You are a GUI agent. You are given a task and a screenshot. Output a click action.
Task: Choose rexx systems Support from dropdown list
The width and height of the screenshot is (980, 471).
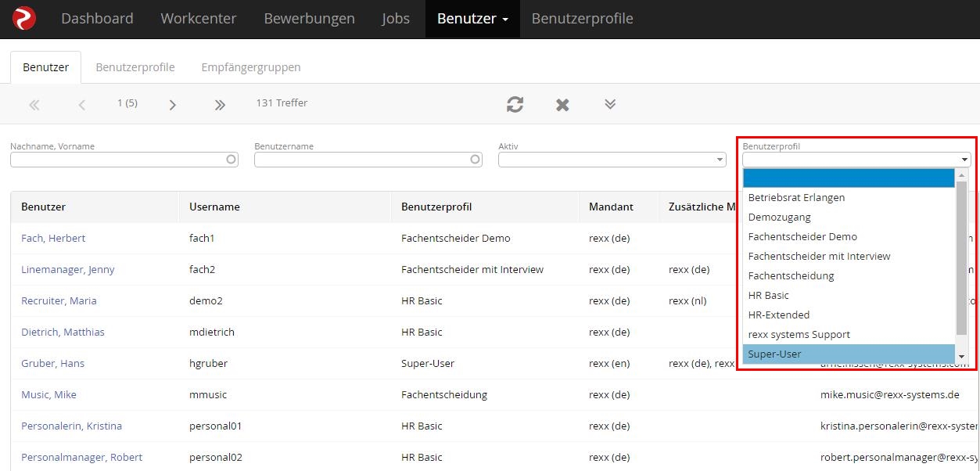pos(849,335)
